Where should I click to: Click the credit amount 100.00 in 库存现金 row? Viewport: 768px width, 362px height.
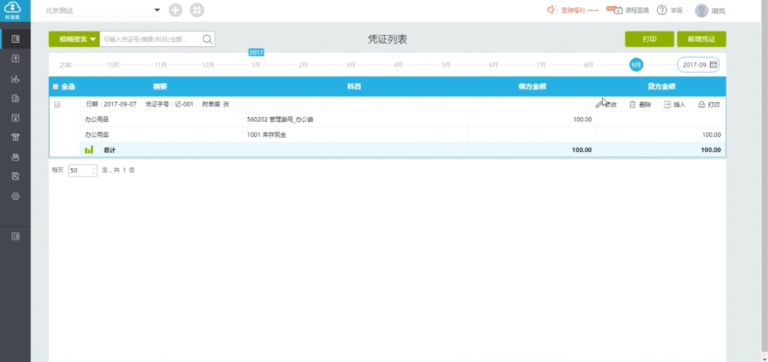click(x=711, y=135)
